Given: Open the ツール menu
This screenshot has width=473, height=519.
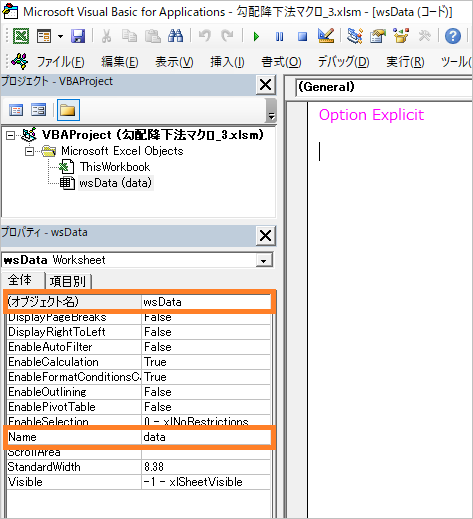Looking at the screenshot, I should (456, 62).
